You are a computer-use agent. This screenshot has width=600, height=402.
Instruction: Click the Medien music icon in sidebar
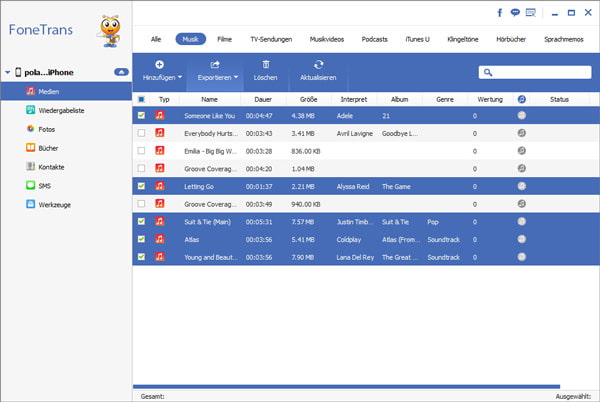tap(30, 91)
